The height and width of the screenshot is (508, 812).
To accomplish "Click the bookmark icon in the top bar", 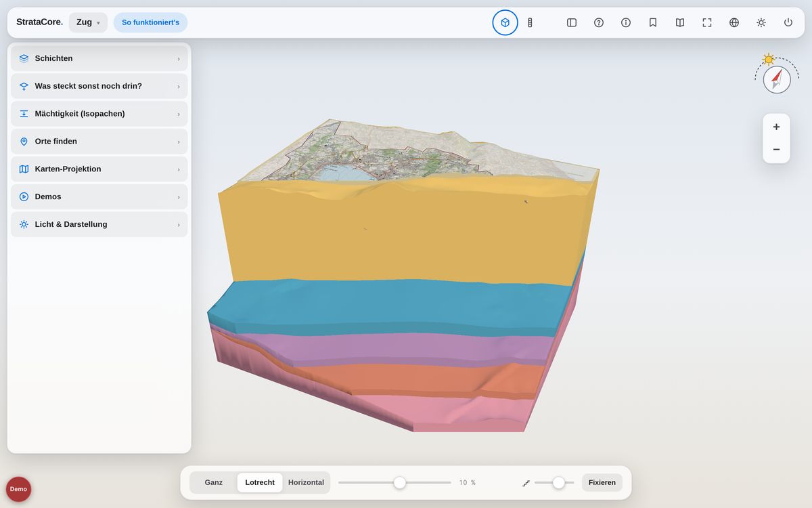I will click(653, 22).
